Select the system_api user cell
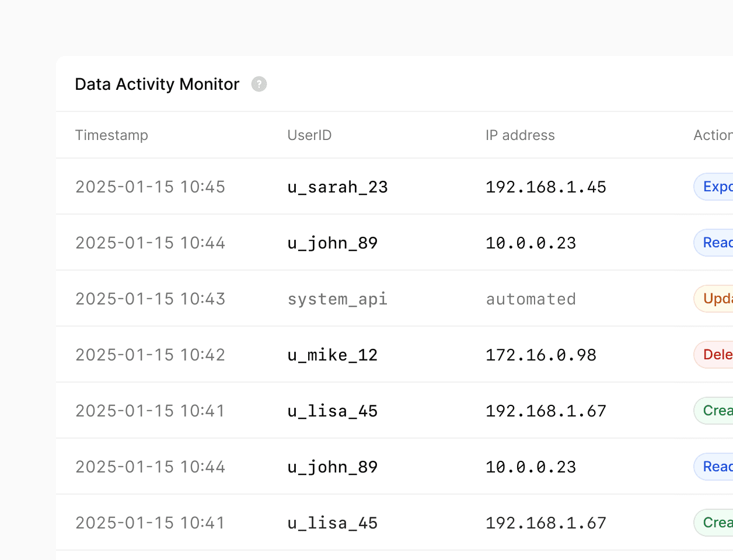 pyautogui.click(x=337, y=299)
